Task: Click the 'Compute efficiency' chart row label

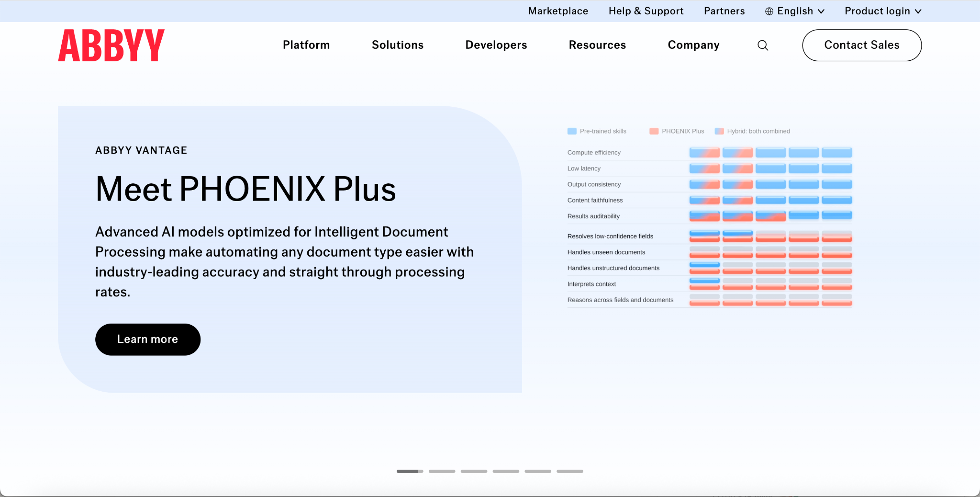Action: [x=594, y=153]
